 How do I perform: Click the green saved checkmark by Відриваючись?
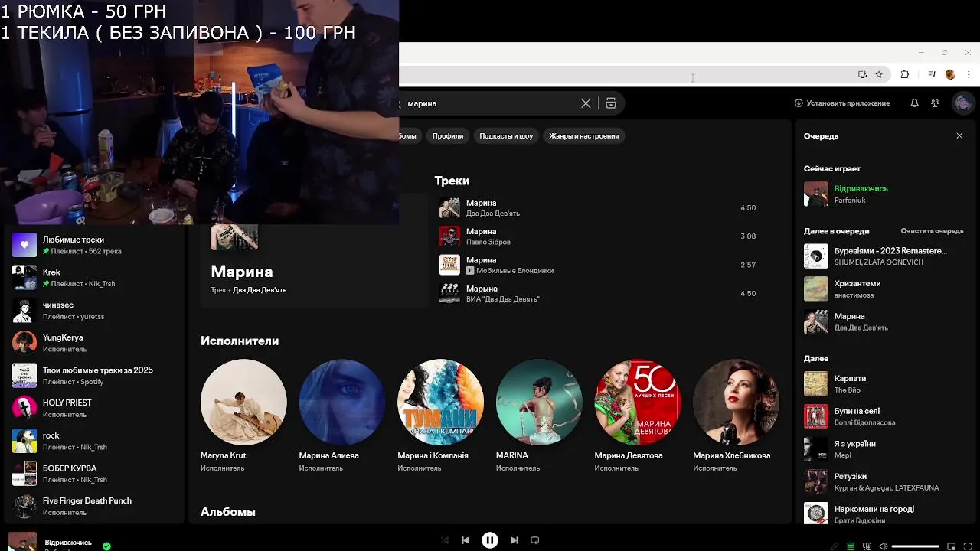106,546
